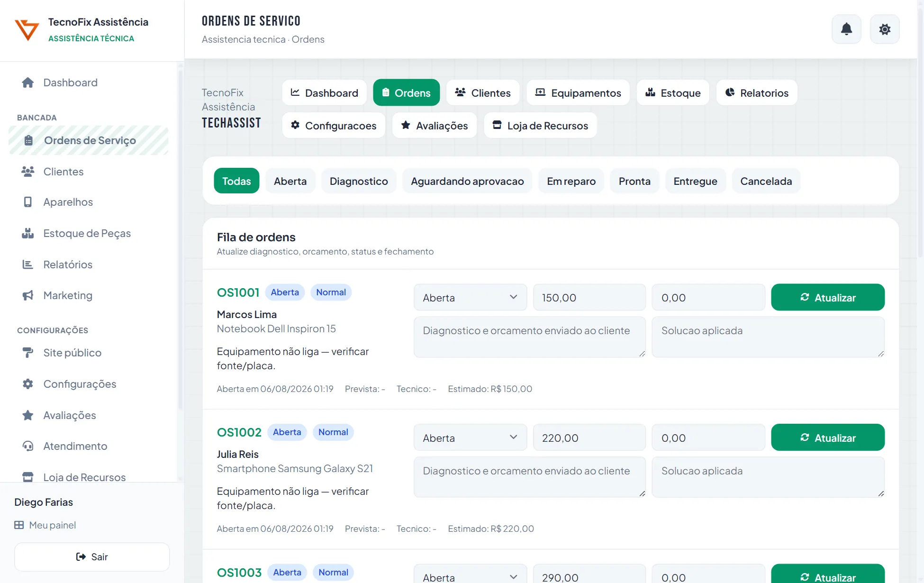
Task: Open status dropdown for order OS1003
Action: click(x=470, y=574)
